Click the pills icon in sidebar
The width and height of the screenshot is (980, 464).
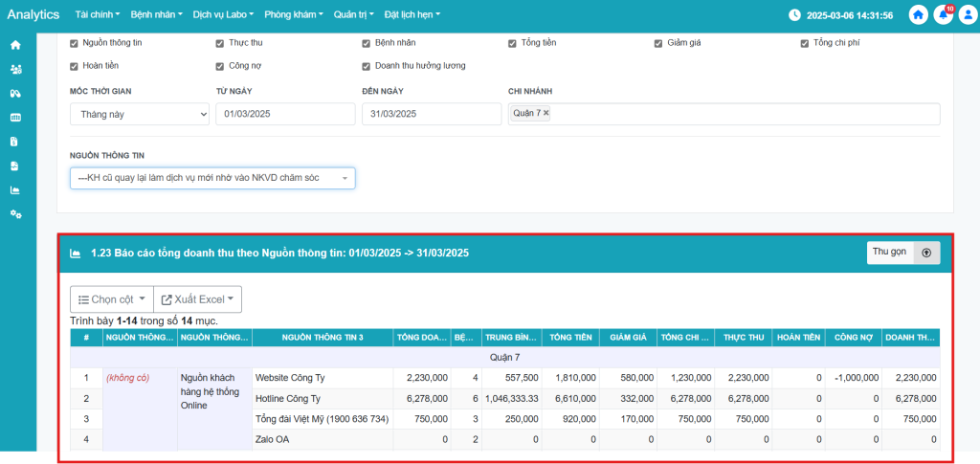point(15,93)
